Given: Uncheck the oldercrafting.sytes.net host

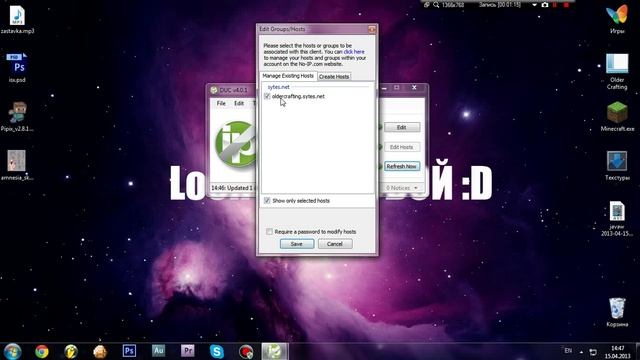Looking at the screenshot, I should 267,96.
